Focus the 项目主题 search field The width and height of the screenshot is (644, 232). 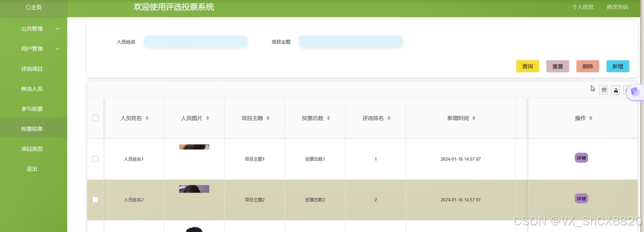350,42
